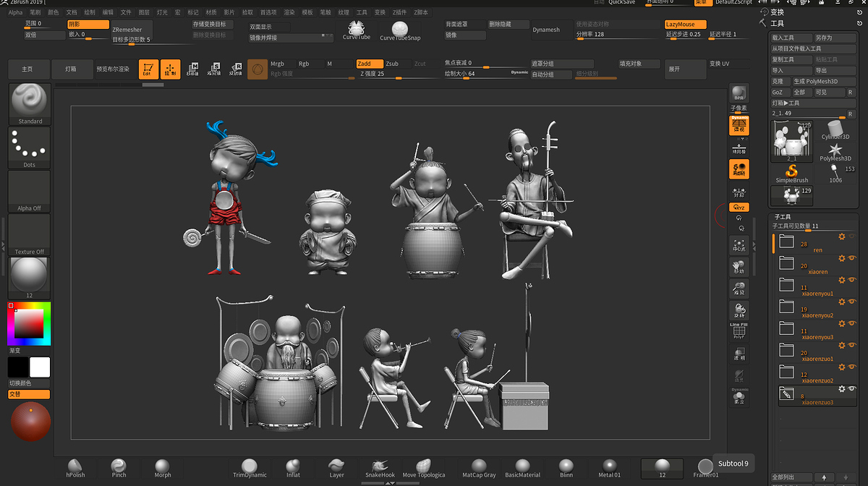Toggle visibility of the xiaoren subtool

(852, 259)
